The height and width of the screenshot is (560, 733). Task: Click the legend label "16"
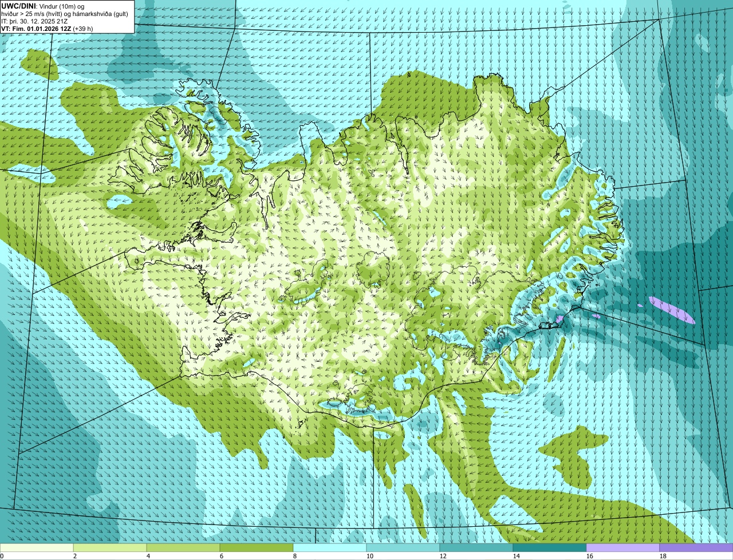tap(590, 556)
